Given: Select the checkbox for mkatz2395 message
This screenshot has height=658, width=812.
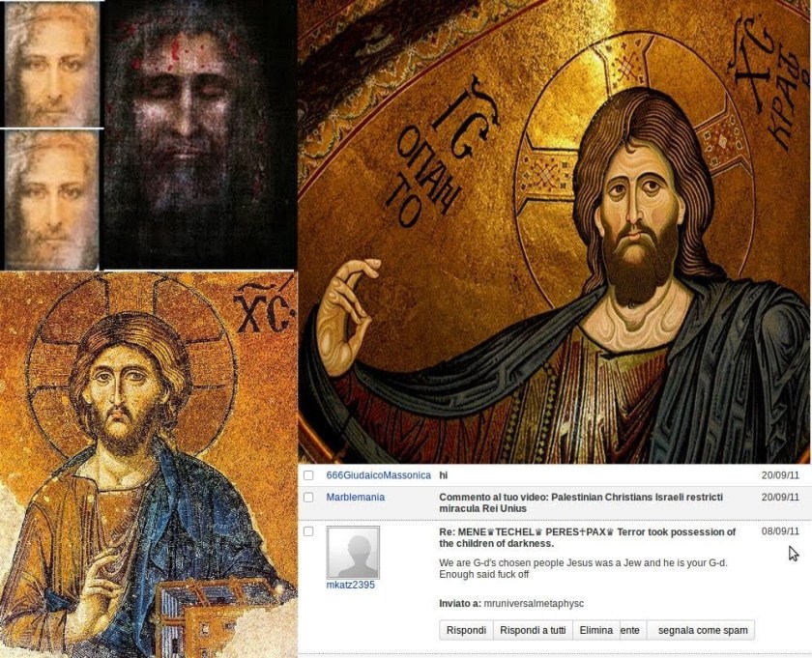Looking at the screenshot, I should coord(308,531).
